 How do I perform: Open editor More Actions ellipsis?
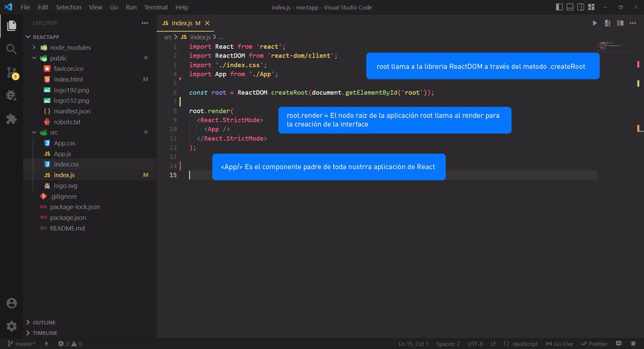633,23
